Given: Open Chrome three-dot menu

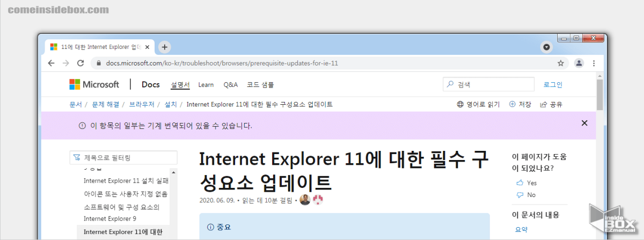Looking at the screenshot, I should tap(594, 63).
